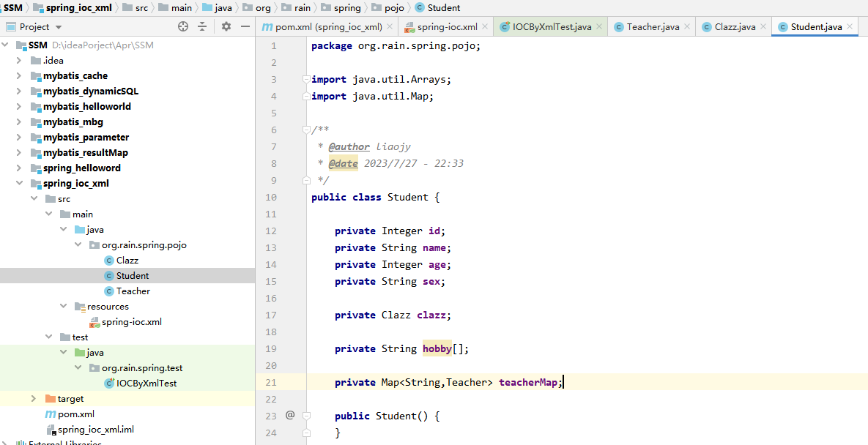Collapse the spring_ioc_xml module
This screenshot has width=868, height=445.
tap(19, 183)
